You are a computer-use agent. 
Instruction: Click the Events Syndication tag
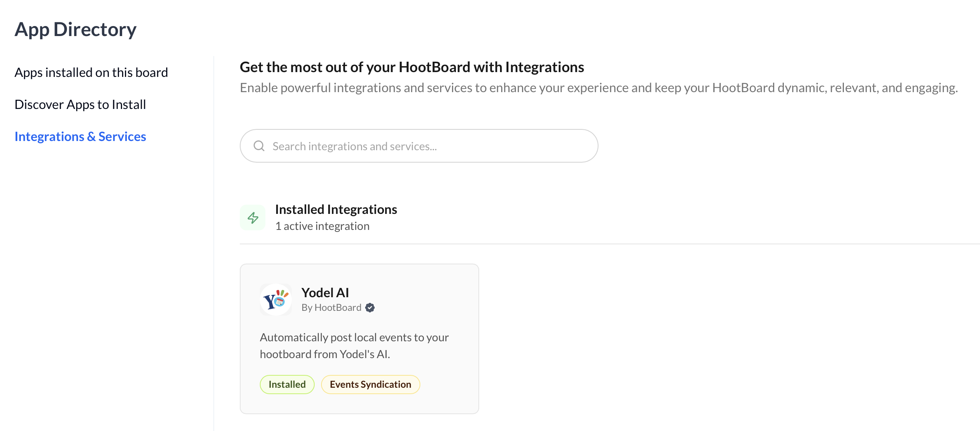[370, 385]
